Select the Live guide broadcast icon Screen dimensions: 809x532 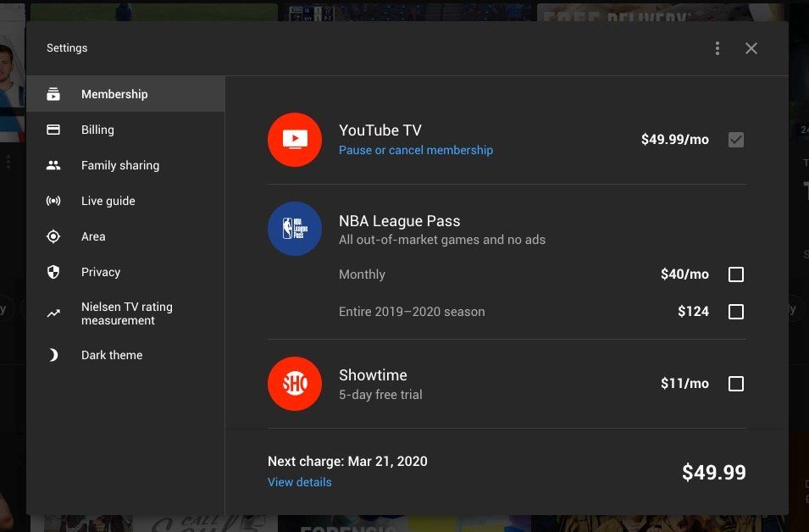[x=54, y=201]
